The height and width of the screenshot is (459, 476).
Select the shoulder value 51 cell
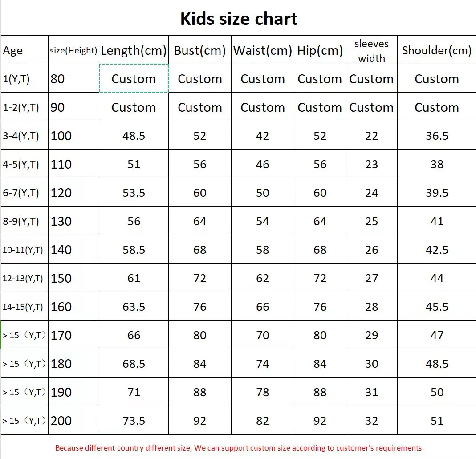pyautogui.click(x=436, y=421)
